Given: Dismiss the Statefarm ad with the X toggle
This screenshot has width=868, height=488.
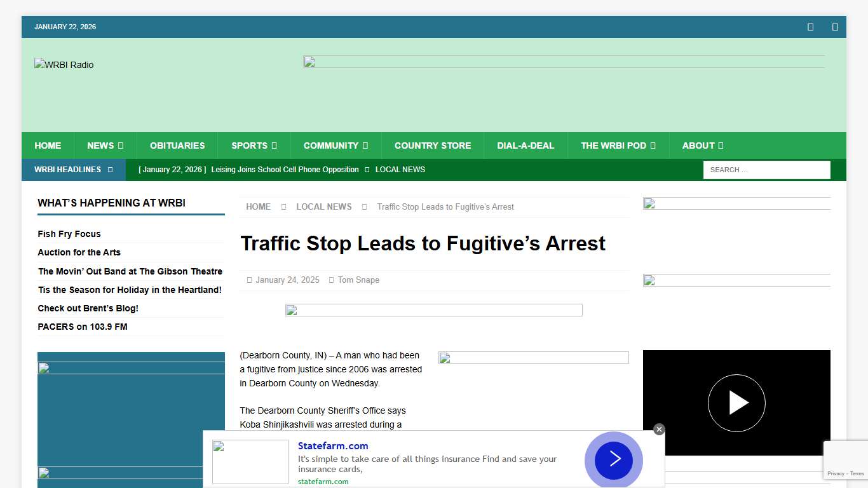Looking at the screenshot, I should [x=659, y=429].
